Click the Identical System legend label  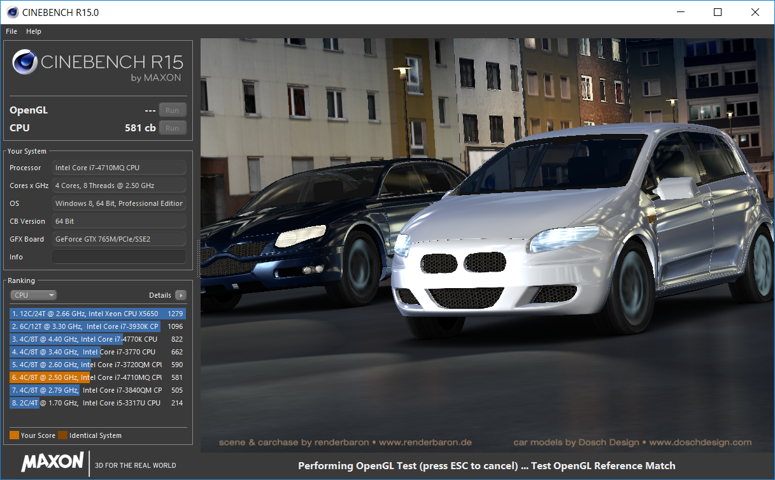[x=95, y=436]
